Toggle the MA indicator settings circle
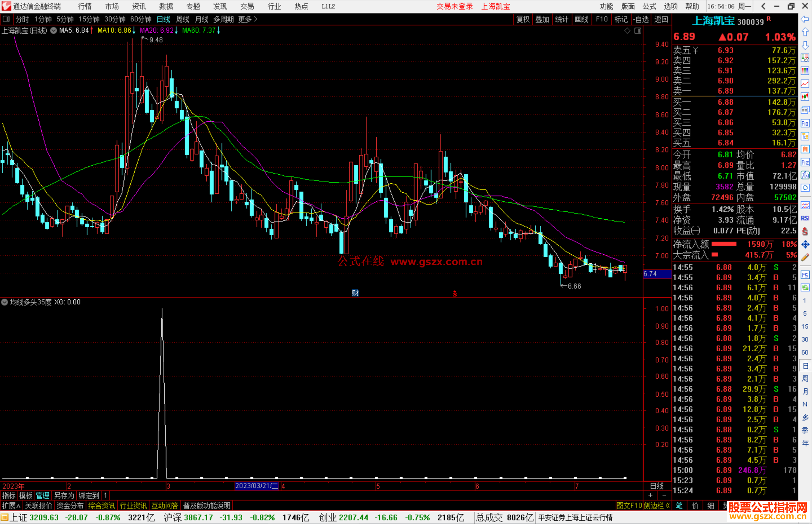 [53, 31]
